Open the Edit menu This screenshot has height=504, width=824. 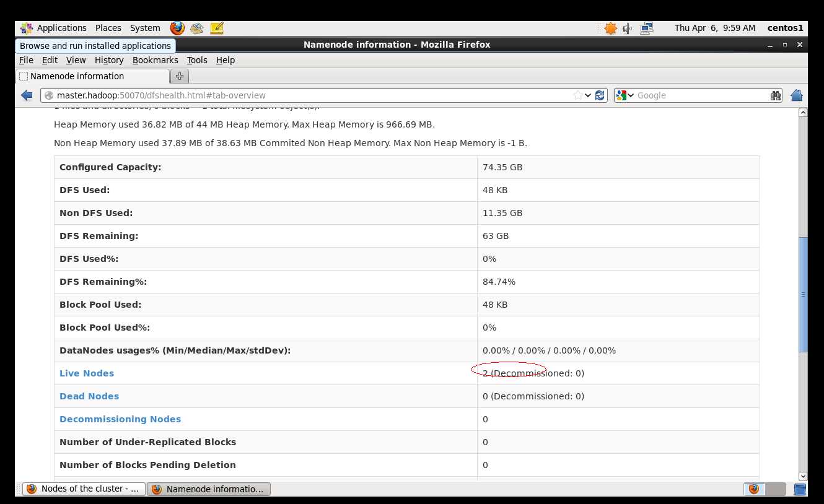point(50,60)
